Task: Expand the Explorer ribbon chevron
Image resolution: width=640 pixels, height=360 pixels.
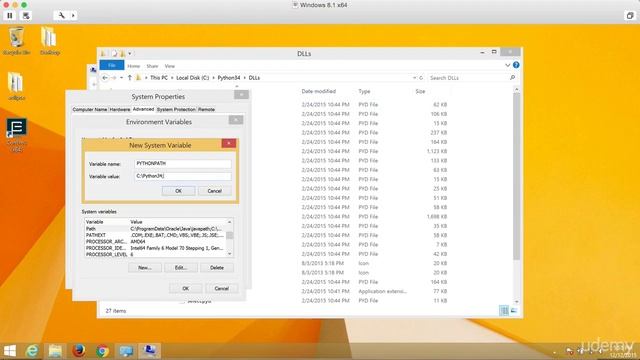Action: (x=507, y=65)
